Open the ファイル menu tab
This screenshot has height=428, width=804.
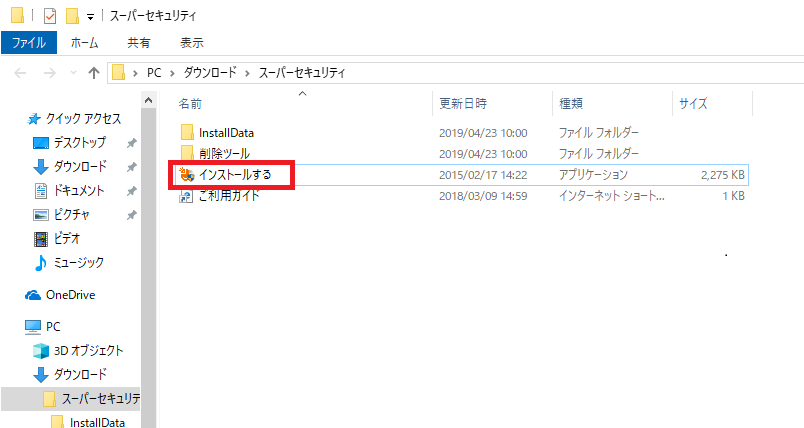click(28, 43)
